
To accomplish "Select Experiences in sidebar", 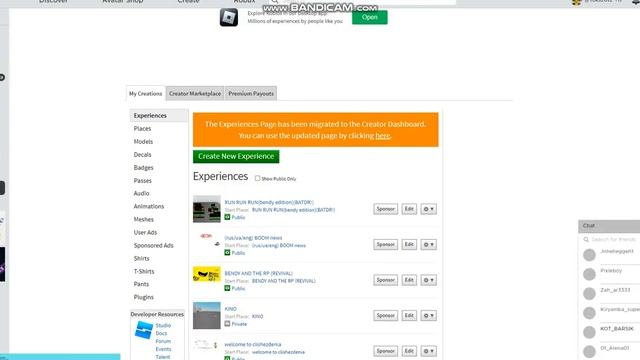I will 159,116.
